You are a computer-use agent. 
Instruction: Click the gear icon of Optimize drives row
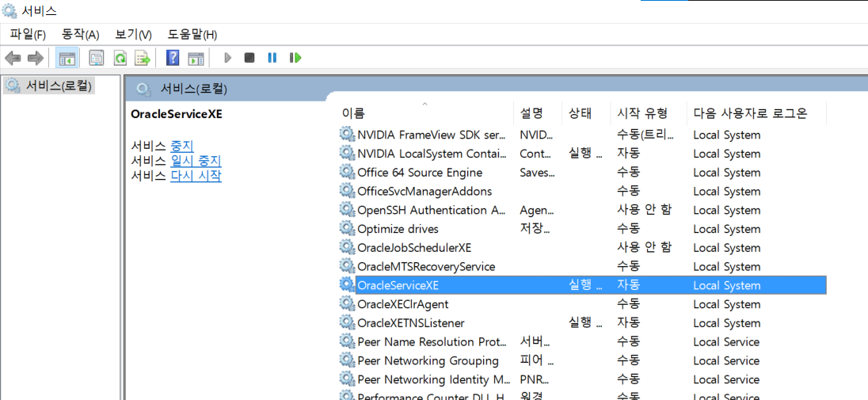tap(347, 228)
